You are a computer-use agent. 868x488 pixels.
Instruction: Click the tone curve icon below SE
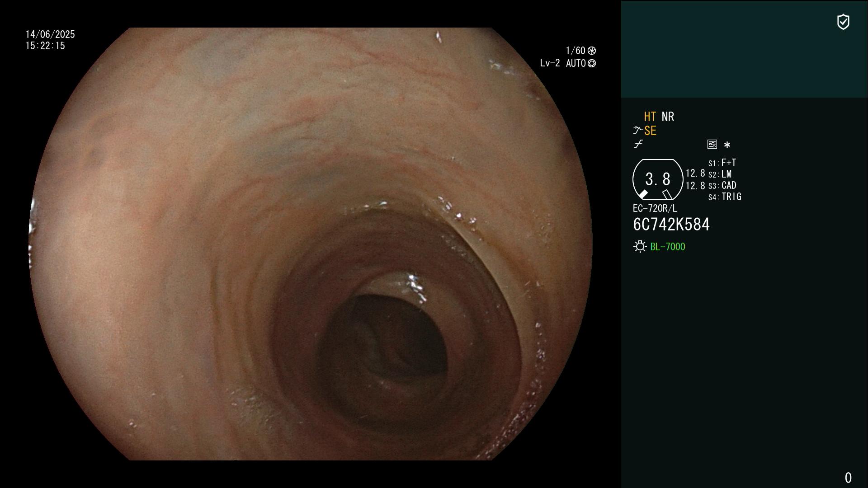(x=638, y=144)
